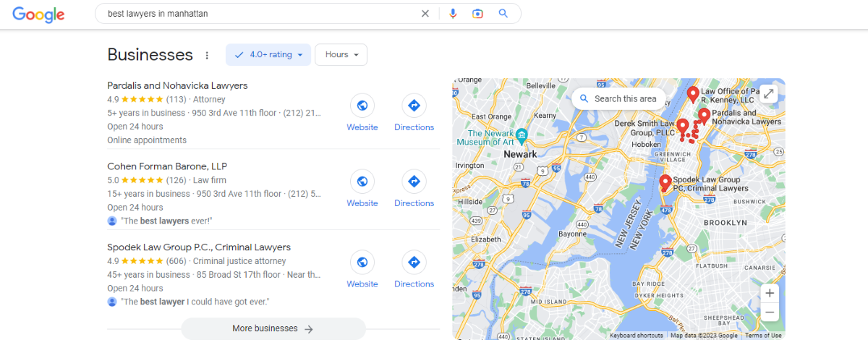Click BROOKLYN label on the map
Image resolution: width=868 pixels, height=353 pixels.
tap(726, 223)
